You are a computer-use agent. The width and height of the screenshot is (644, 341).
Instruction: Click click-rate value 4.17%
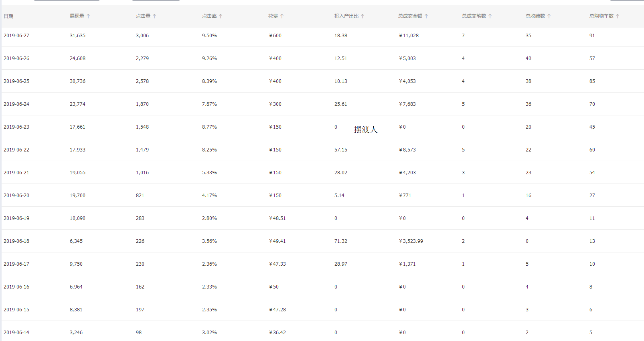209,196
